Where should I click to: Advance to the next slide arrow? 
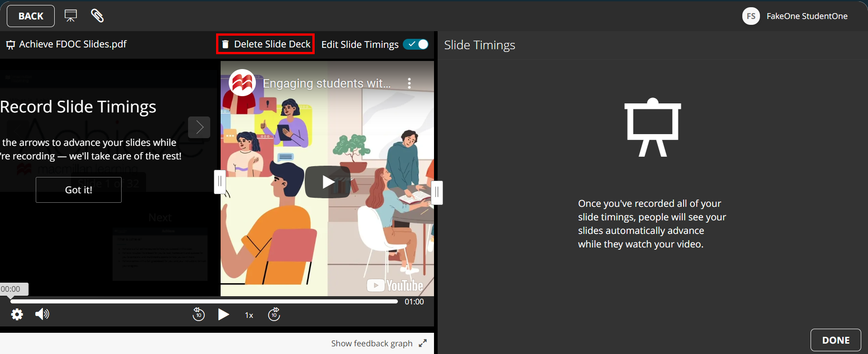point(199,127)
